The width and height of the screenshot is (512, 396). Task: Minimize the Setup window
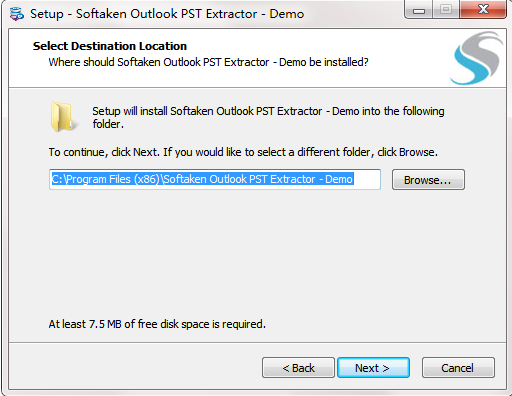pos(419,10)
